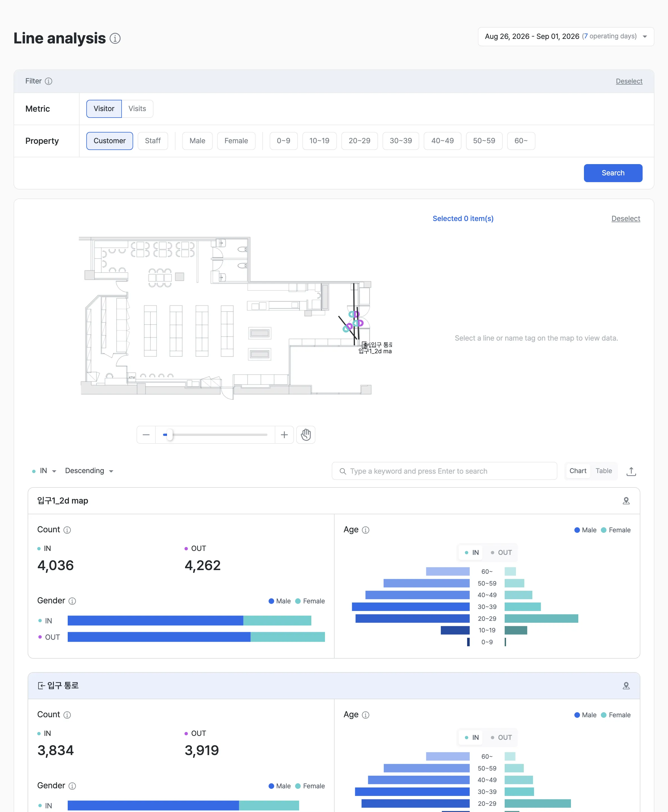Open Age info icon in 입구 통로 card

[366, 715]
